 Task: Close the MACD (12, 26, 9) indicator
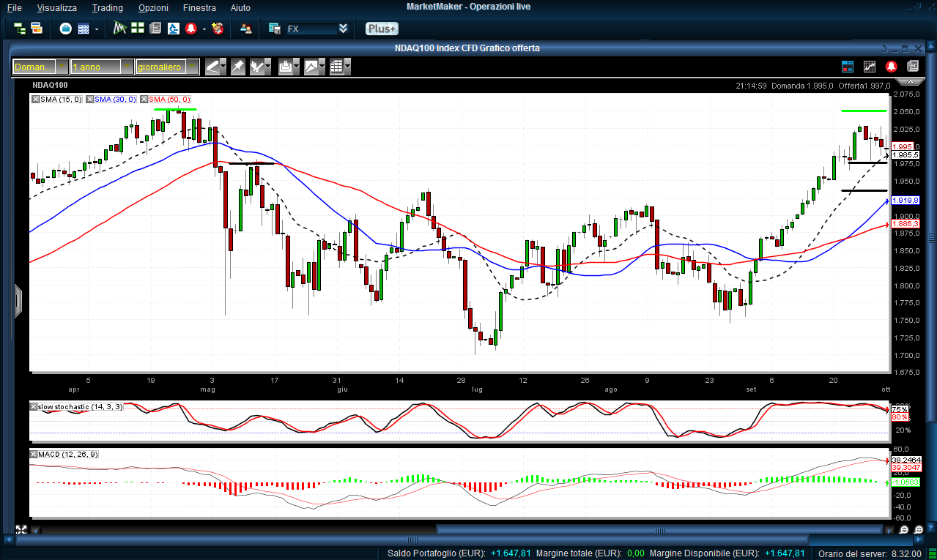34,455
